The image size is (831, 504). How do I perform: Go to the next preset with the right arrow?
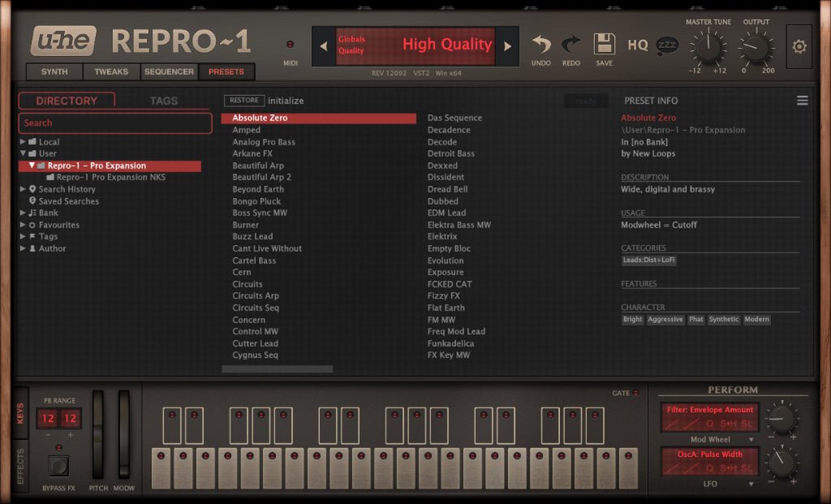coord(508,46)
